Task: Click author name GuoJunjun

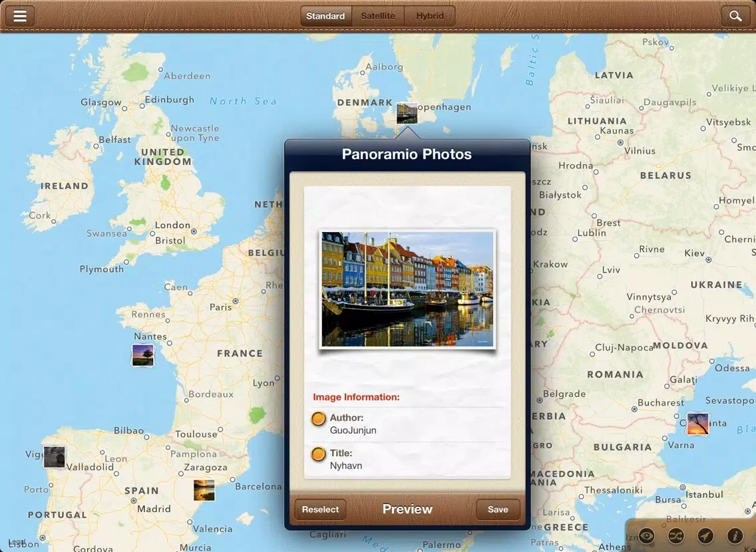Action: tap(353, 430)
